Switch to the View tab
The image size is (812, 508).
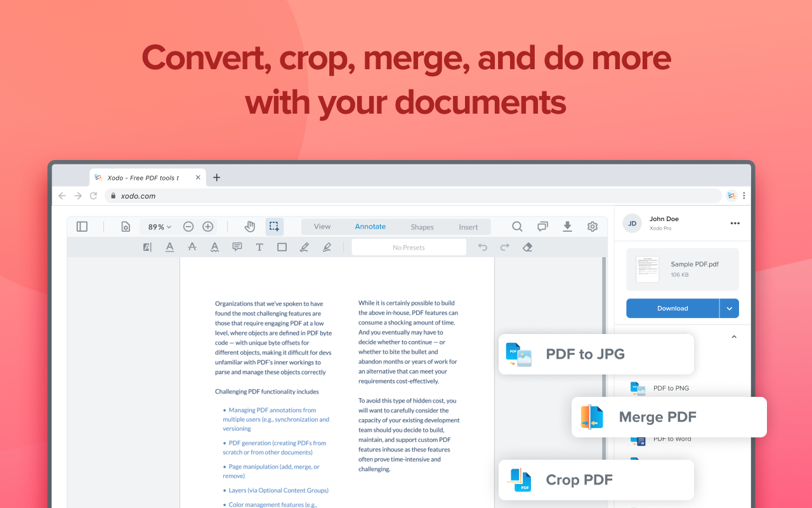[x=322, y=227]
